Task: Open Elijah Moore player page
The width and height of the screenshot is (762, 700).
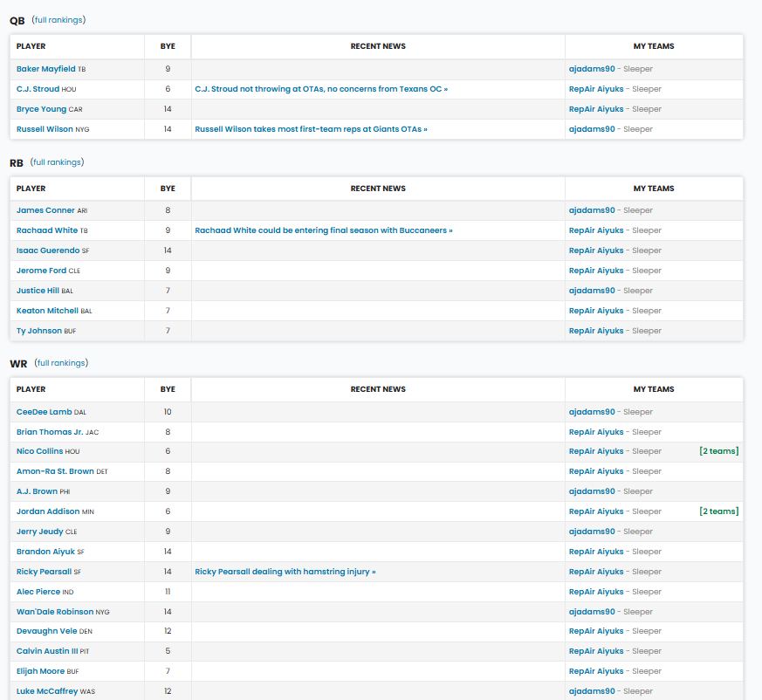Action: click(x=41, y=671)
